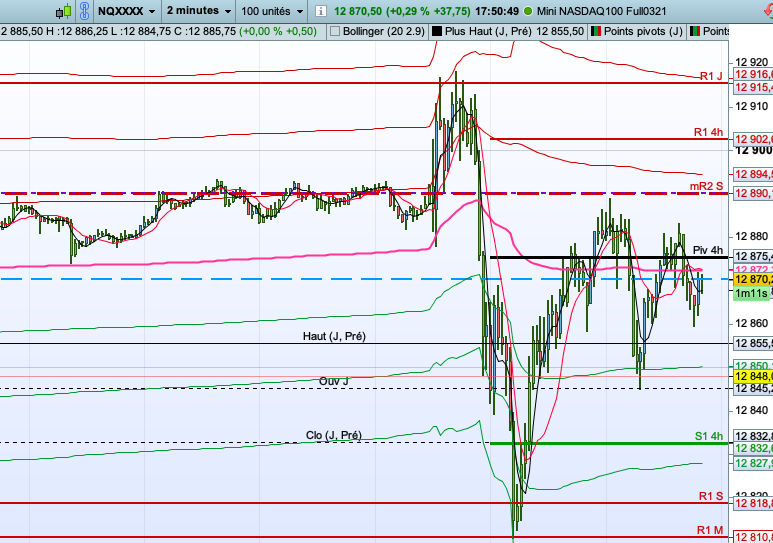The height and width of the screenshot is (543, 773).
Task: Select the mR2 S pivot label
Action: click(x=706, y=186)
